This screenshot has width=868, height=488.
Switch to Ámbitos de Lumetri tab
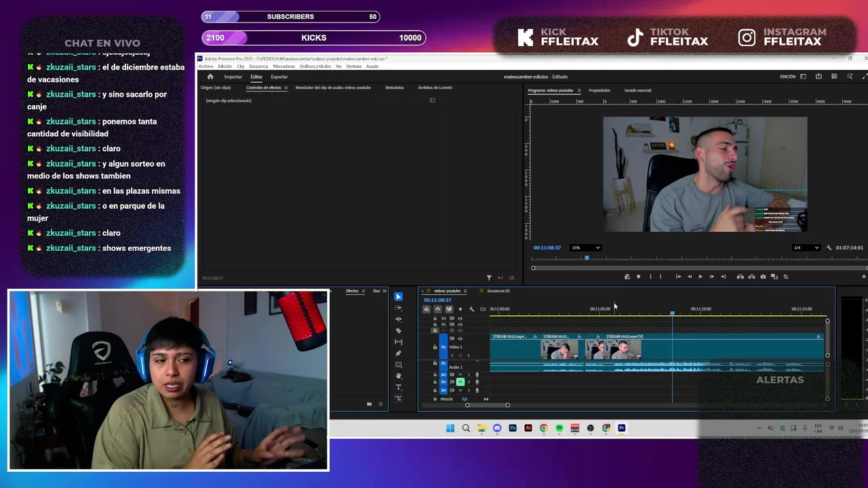tap(435, 87)
